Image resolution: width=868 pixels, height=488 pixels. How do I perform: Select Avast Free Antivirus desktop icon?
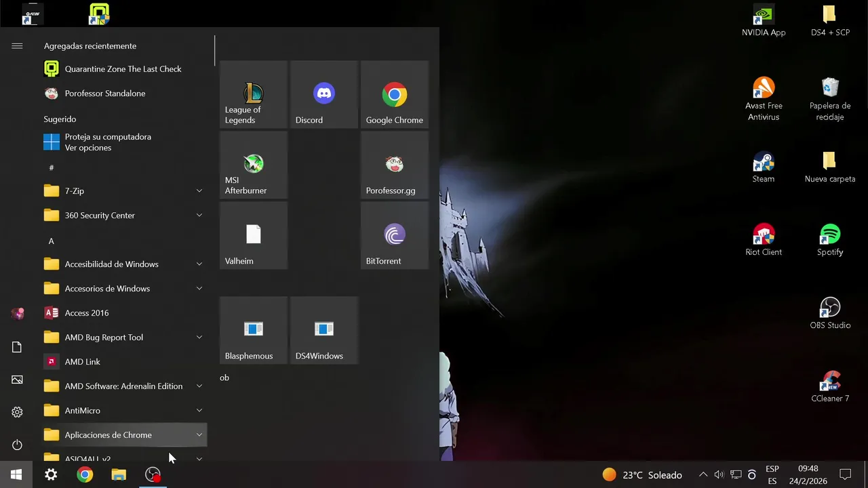tap(764, 99)
